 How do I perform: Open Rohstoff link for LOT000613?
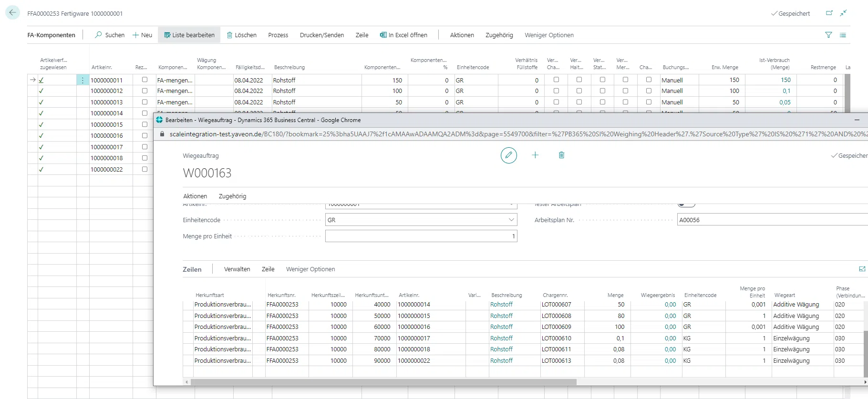501,360
